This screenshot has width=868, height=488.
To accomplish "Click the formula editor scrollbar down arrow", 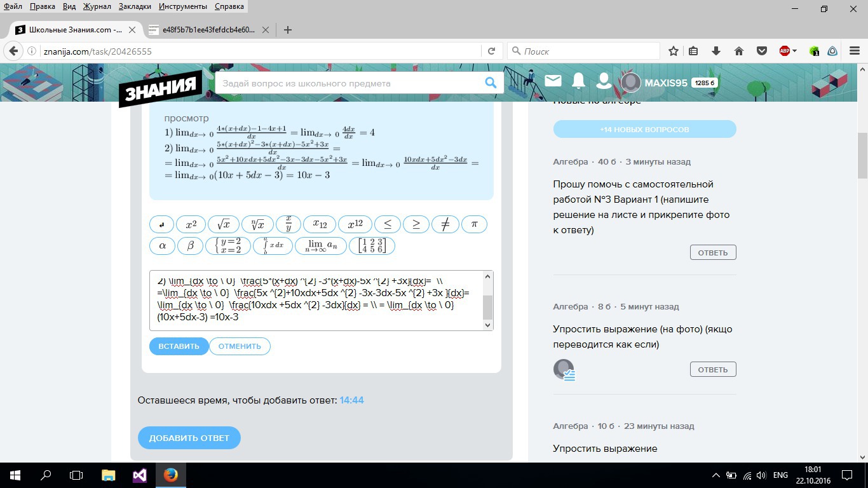I will pos(488,325).
